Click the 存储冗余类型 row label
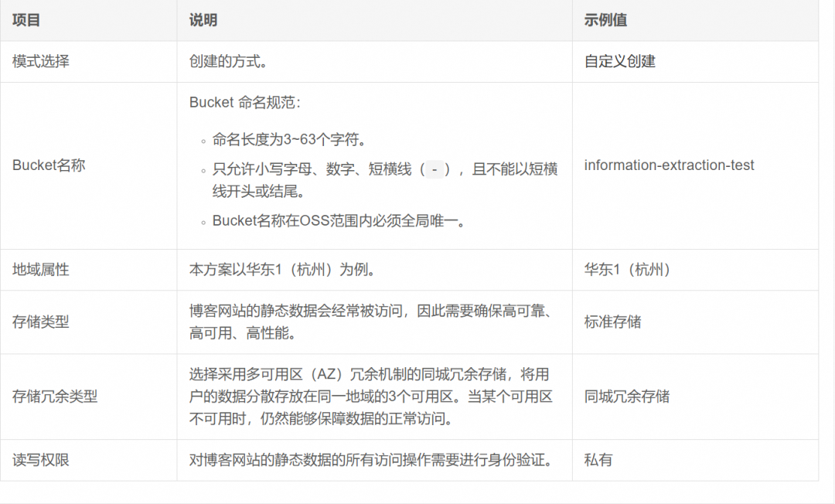Screen dimensions: 835x504 [x=55, y=397]
